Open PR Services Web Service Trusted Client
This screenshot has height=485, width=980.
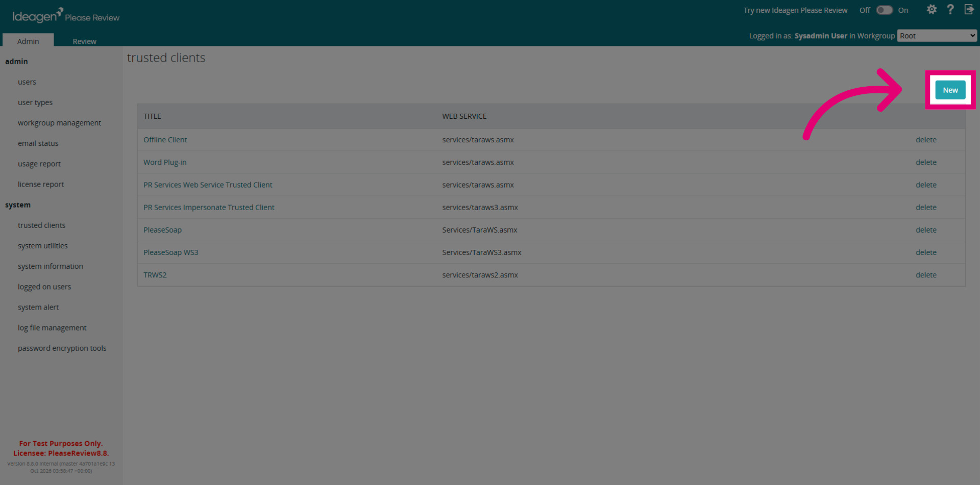tap(208, 185)
